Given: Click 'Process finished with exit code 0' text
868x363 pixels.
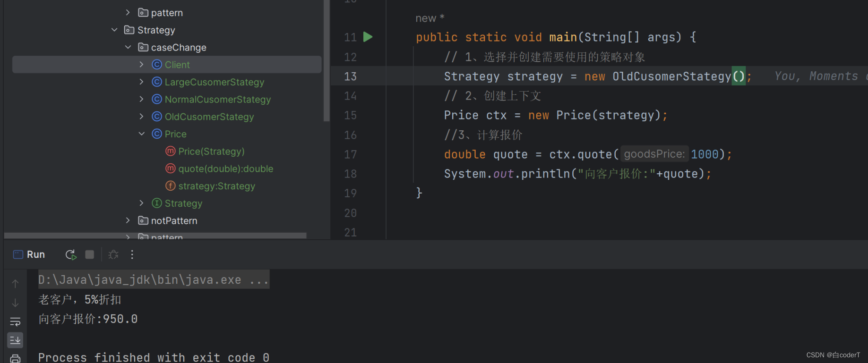Looking at the screenshot, I should click(x=154, y=357).
